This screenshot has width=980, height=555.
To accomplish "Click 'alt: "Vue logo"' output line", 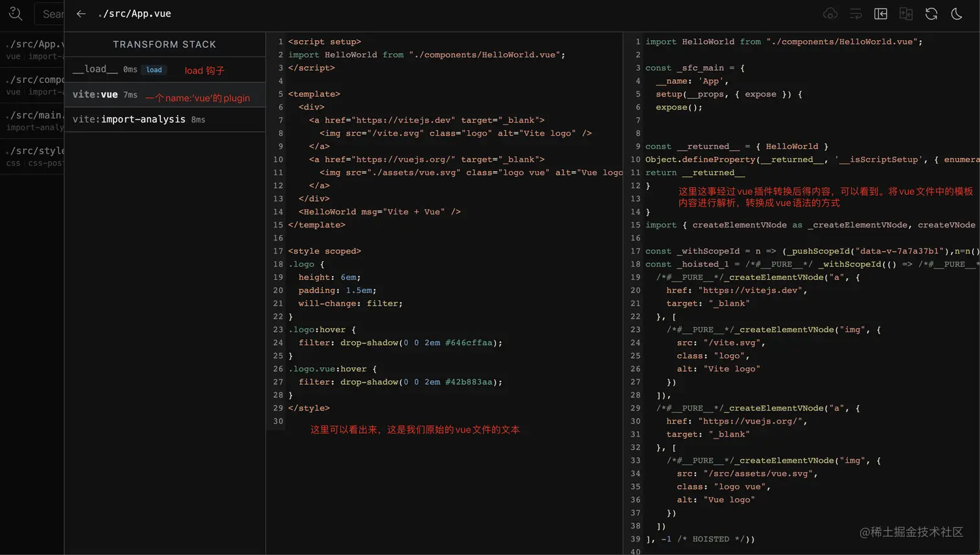I will (716, 500).
